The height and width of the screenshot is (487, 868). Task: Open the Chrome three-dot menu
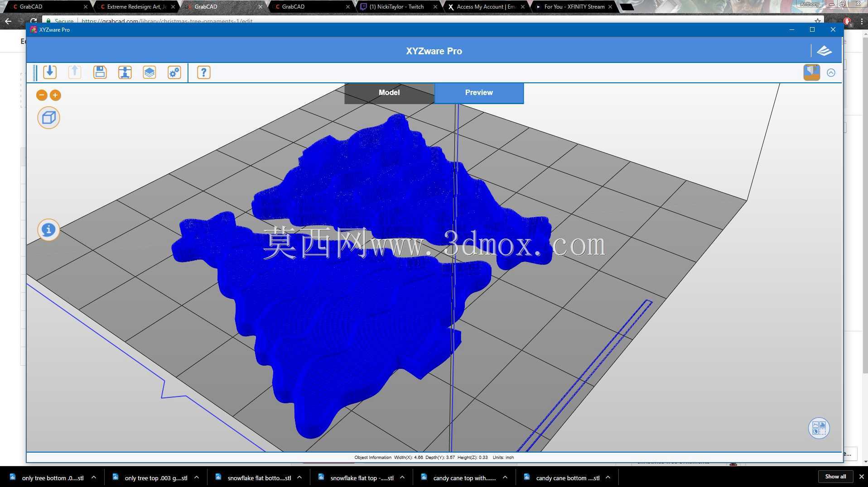861,21
